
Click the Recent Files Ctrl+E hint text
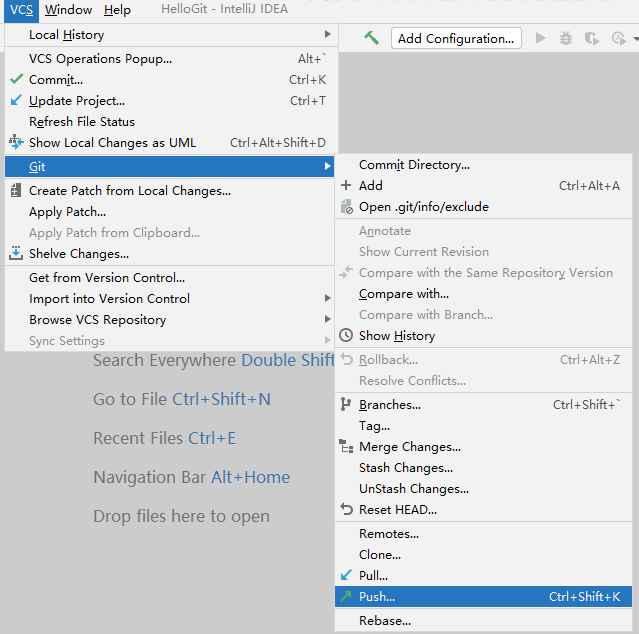click(x=165, y=438)
